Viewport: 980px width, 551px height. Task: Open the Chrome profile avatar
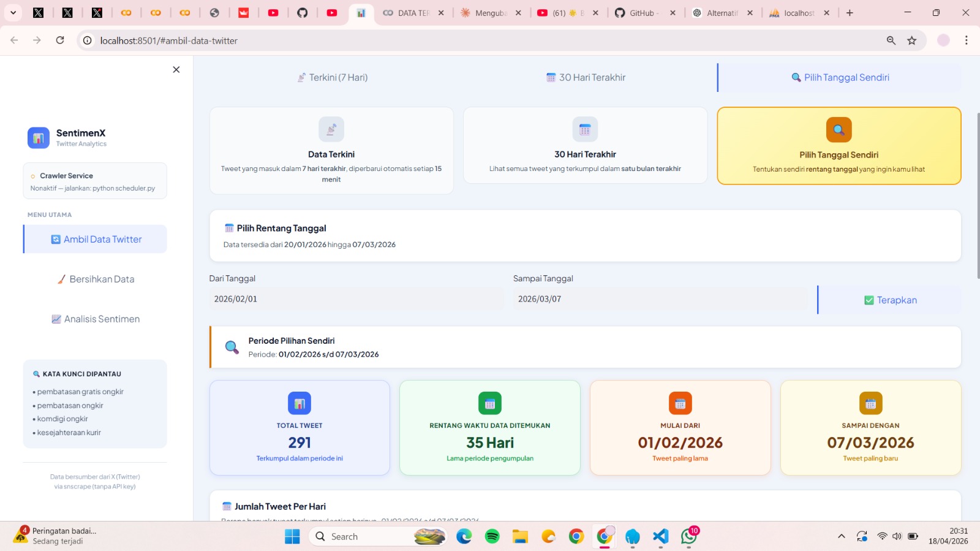click(x=943, y=40)
